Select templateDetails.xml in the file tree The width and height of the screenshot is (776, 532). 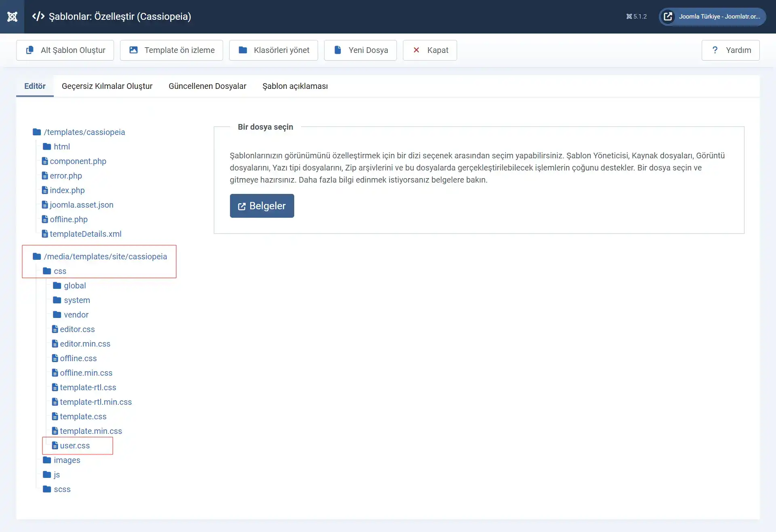[86, 233]
